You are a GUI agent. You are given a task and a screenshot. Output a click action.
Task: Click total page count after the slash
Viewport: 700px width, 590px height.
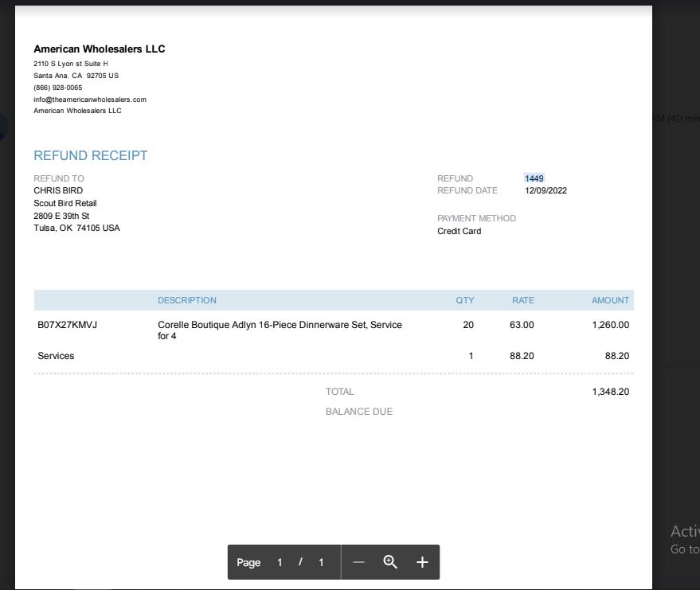click(321, 562)
